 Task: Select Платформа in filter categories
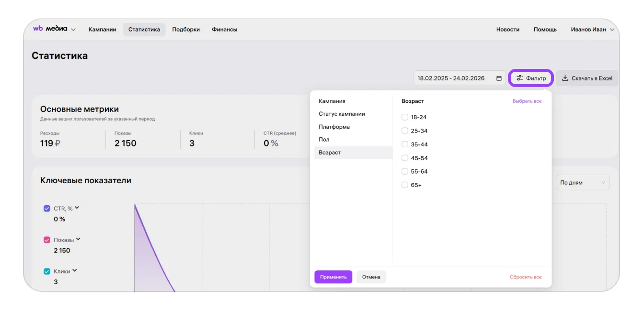tap(334, 127)
